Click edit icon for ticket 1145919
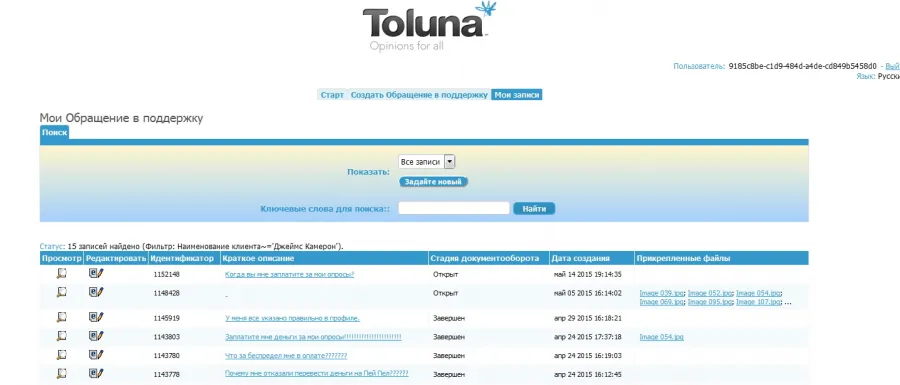Screen dimensions: 900x385 (x=96, y=317)
